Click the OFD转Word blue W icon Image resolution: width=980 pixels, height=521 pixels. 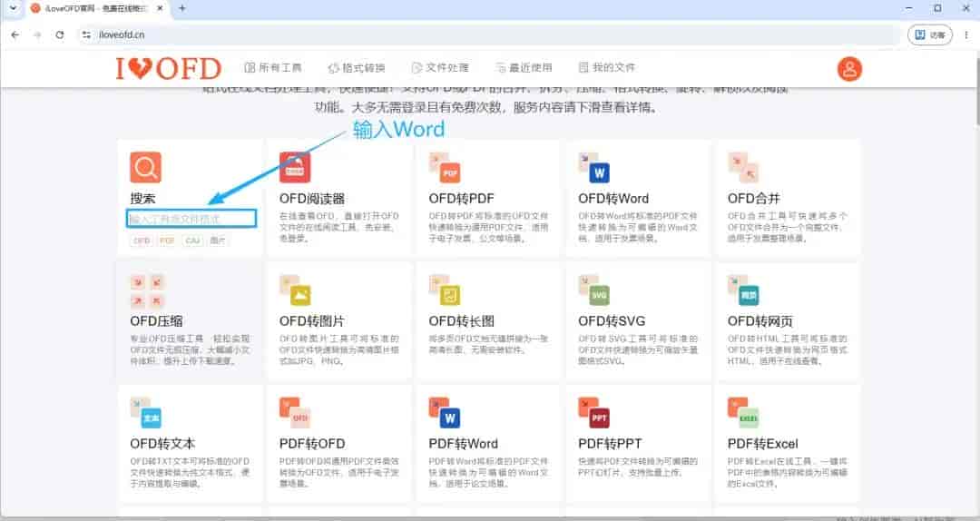coord(593,167)
